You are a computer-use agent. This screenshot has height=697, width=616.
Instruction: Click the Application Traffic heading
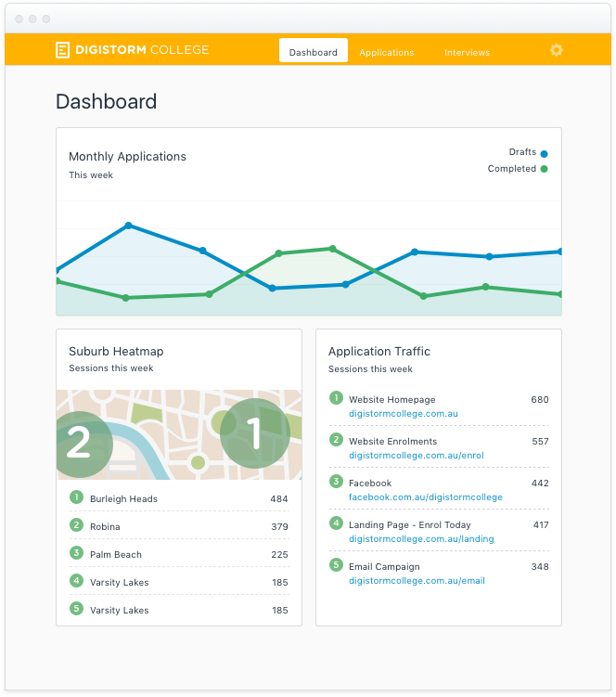point(379,352)
